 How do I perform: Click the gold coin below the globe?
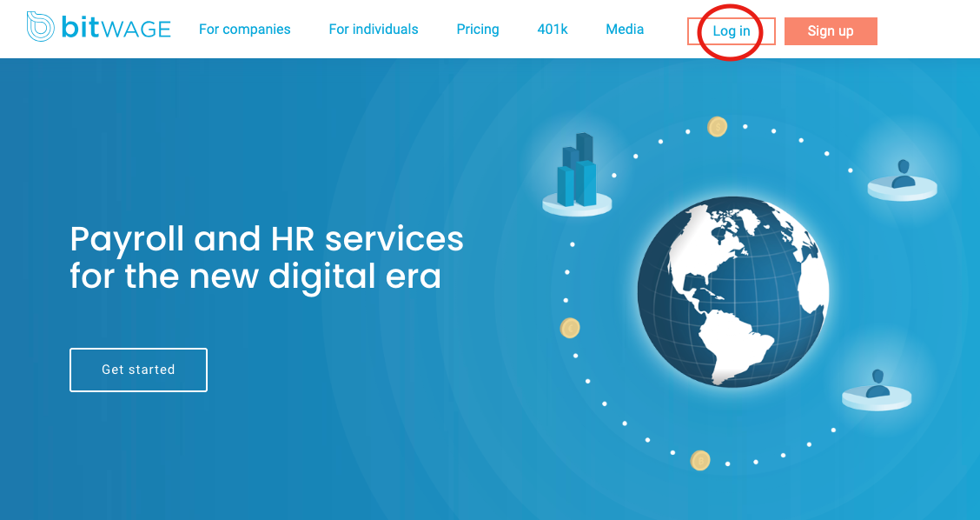pos(700,460)
